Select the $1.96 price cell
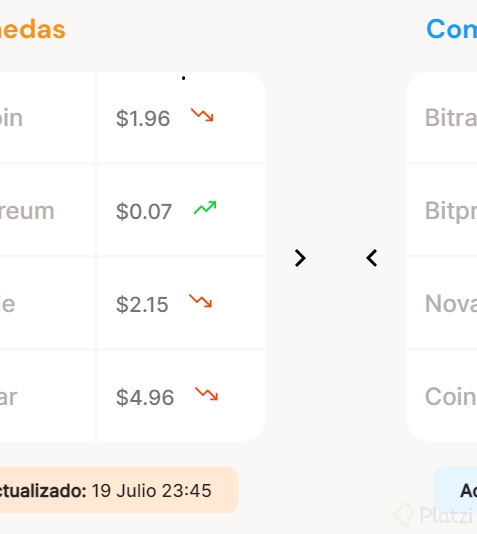 pos(181,117)
